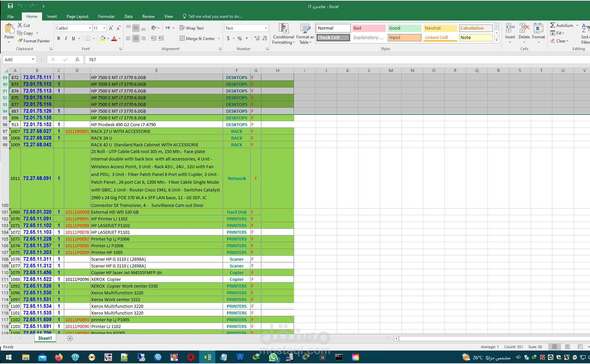Click the horizontal scrollbar left arrow
Image resolution: width=590 pixels, height=364 pixels.
point(396,338)
